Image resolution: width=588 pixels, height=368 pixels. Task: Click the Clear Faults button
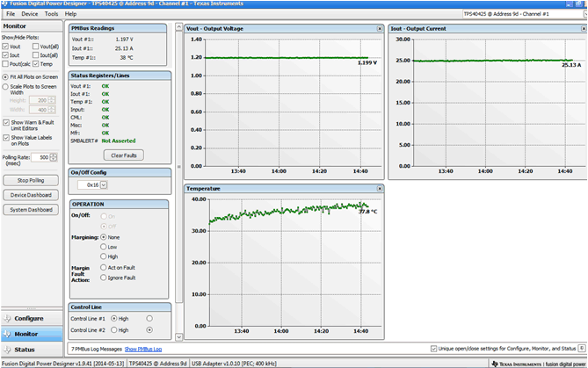pyautogui.click(x=124, y=155)
